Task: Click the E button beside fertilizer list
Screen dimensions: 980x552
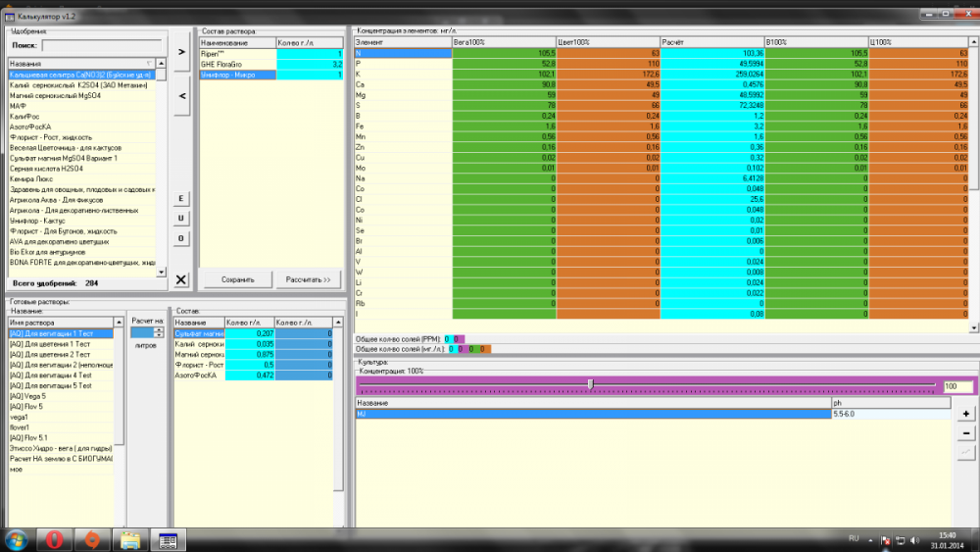Action: tap(181, 199)
